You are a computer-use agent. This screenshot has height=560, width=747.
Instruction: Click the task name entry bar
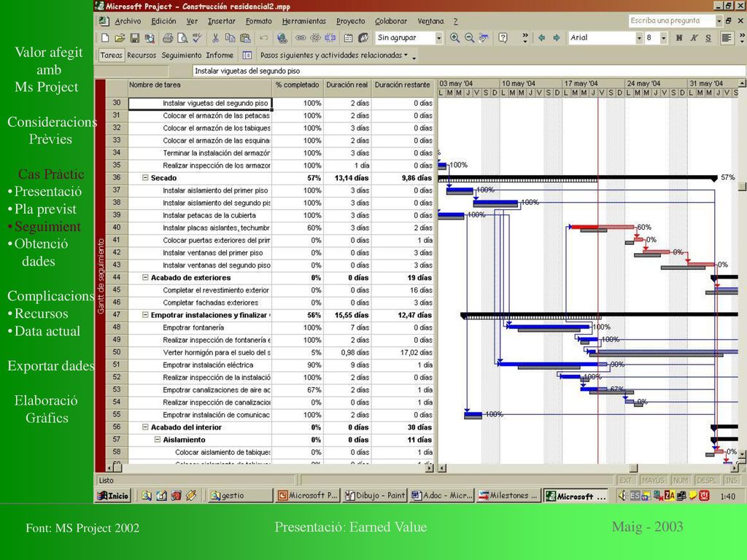(x=469, y=71)
